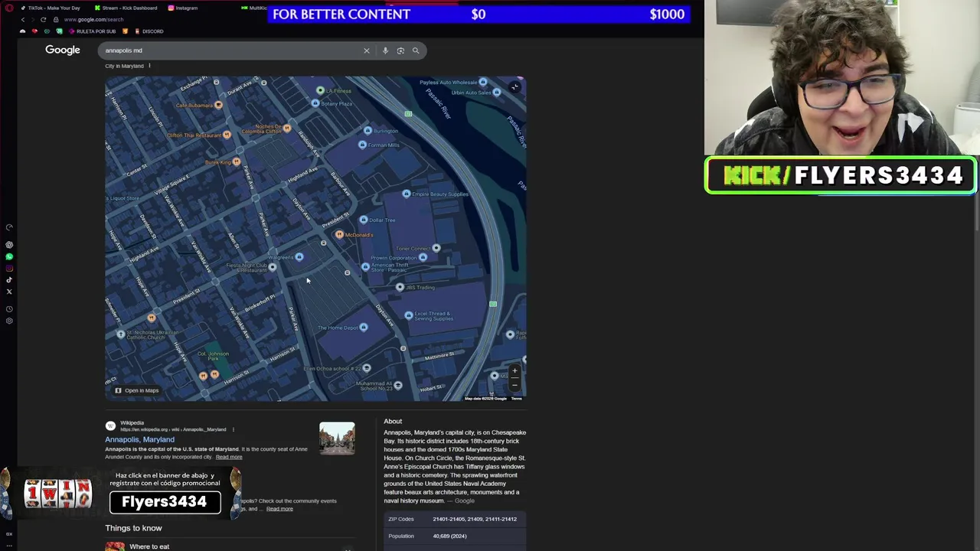Viewport: 980px width, 551px height.
Task: Select Cafe Bubamara map marker
Action: (219, 105)
